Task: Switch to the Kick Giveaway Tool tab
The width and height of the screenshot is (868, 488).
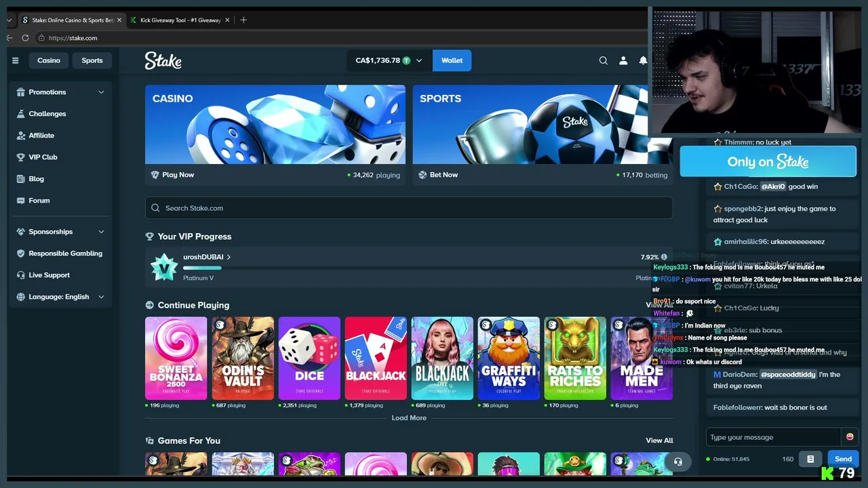Action: (x=180, y=20)
